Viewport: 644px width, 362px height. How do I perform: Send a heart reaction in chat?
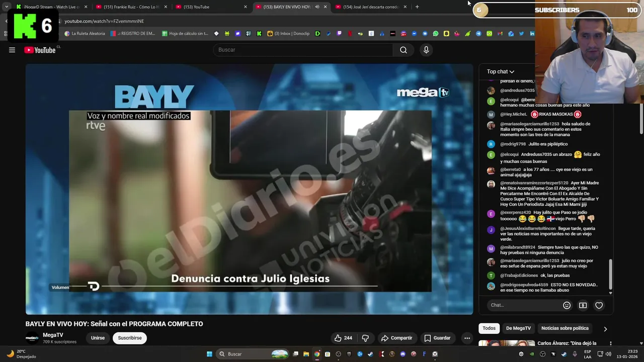(599, 305)
